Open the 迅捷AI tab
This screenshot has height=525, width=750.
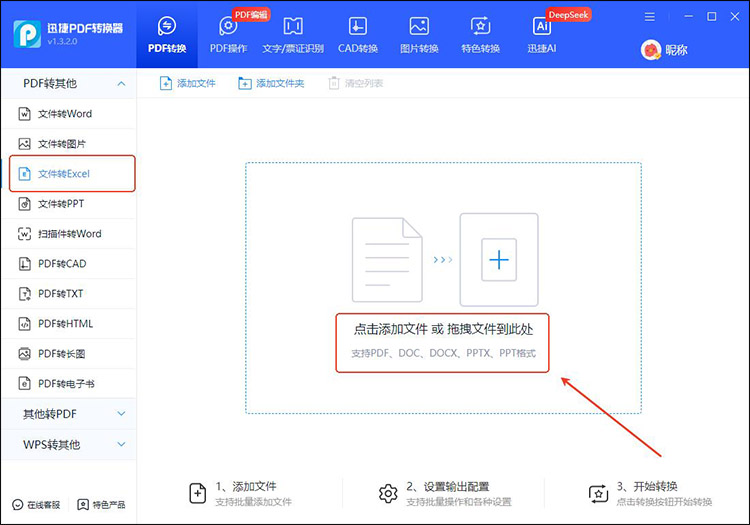click(x=541, y=34)
